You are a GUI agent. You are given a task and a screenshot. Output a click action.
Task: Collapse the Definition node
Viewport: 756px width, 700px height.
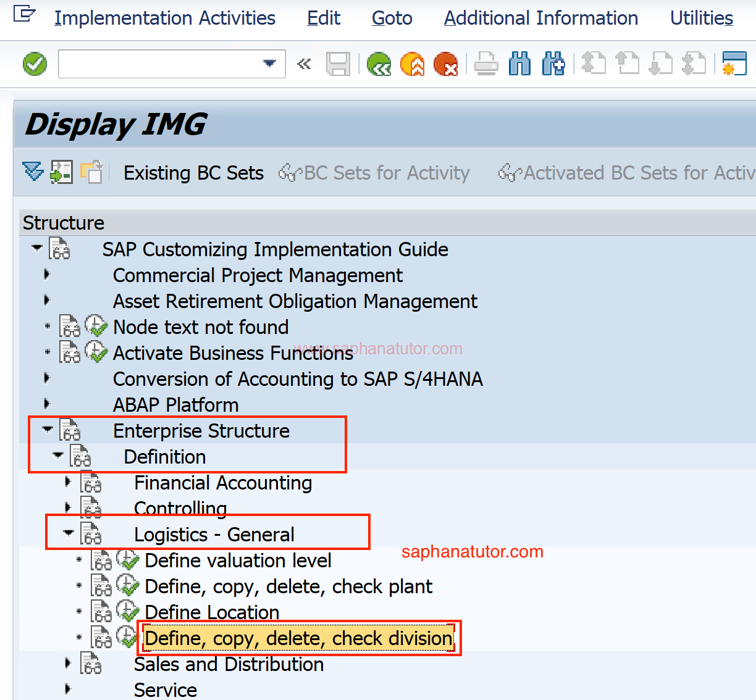58,455
